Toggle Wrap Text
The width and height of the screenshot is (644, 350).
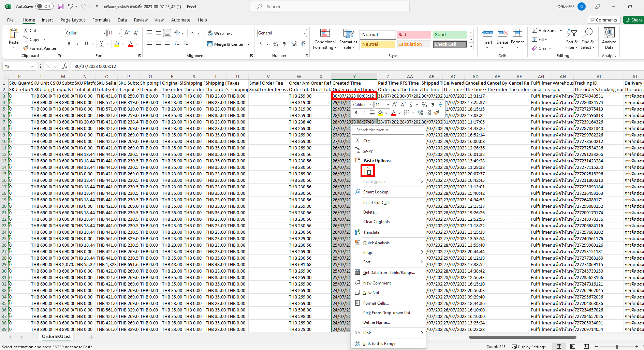coord(220,33)
